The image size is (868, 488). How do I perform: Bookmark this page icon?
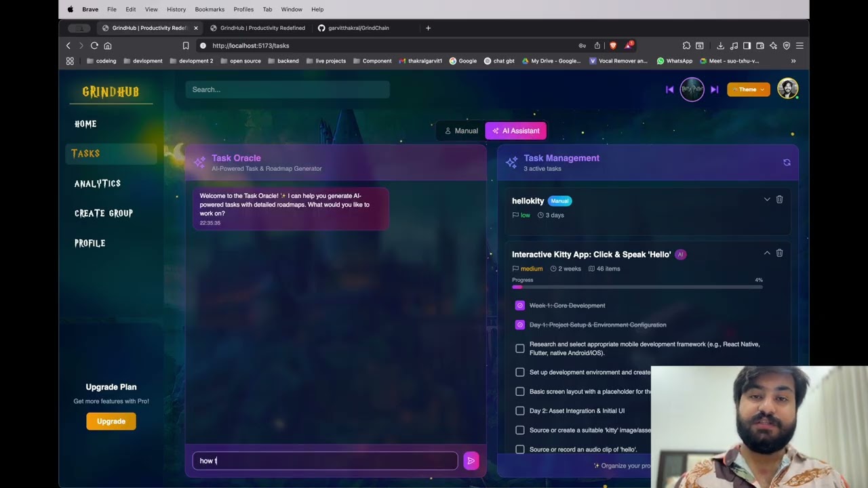pyautogui.click(x=186, y=45)
